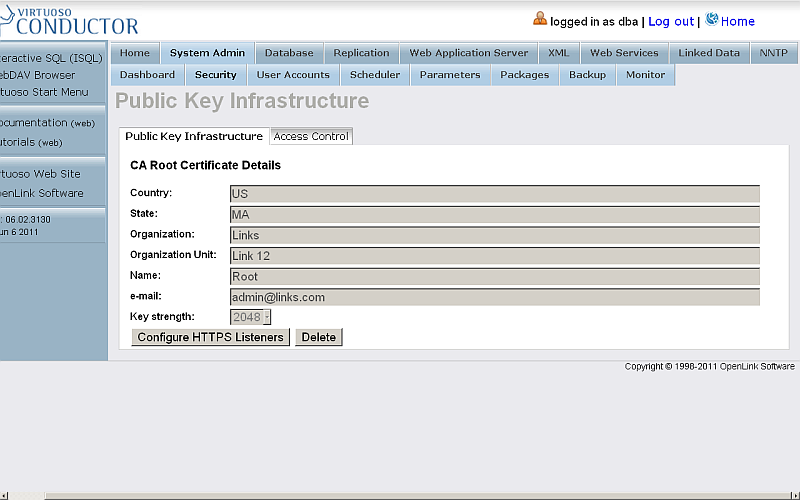800x500 pixels.
Task: Switch to the Access Control tab
Action: tap(311, 136)
